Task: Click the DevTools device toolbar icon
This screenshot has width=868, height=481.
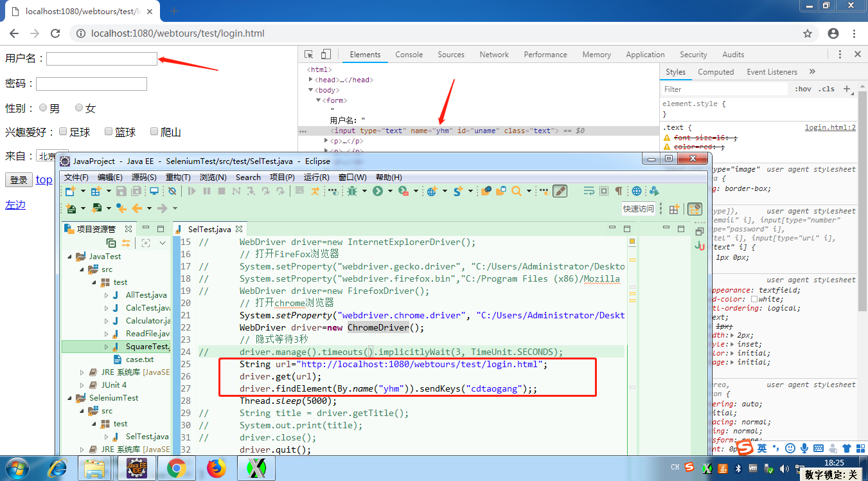Action: 326,55
